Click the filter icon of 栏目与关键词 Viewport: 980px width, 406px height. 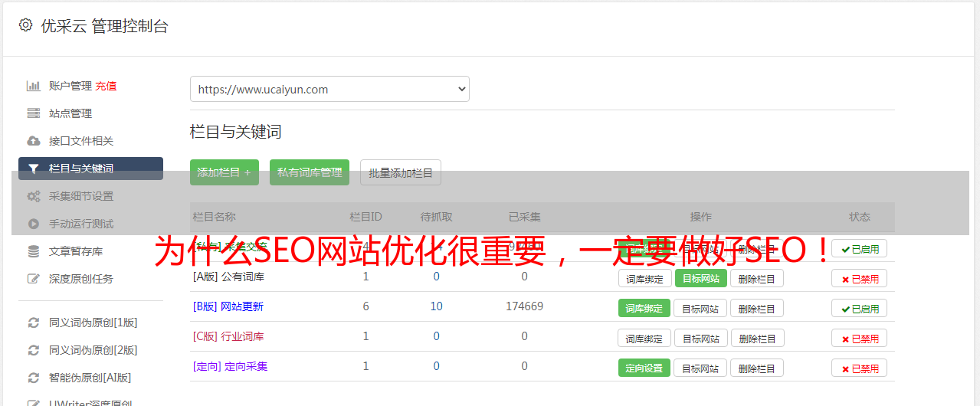click(x=33, y=169)
